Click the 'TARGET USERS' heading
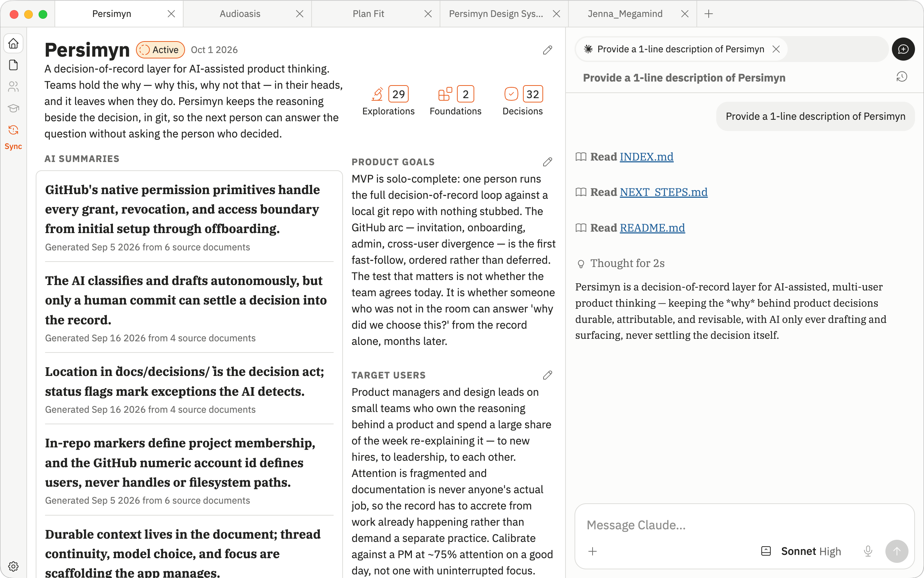Image resolution: width=924 pixels, height=578 pixels. coord(388,375)
